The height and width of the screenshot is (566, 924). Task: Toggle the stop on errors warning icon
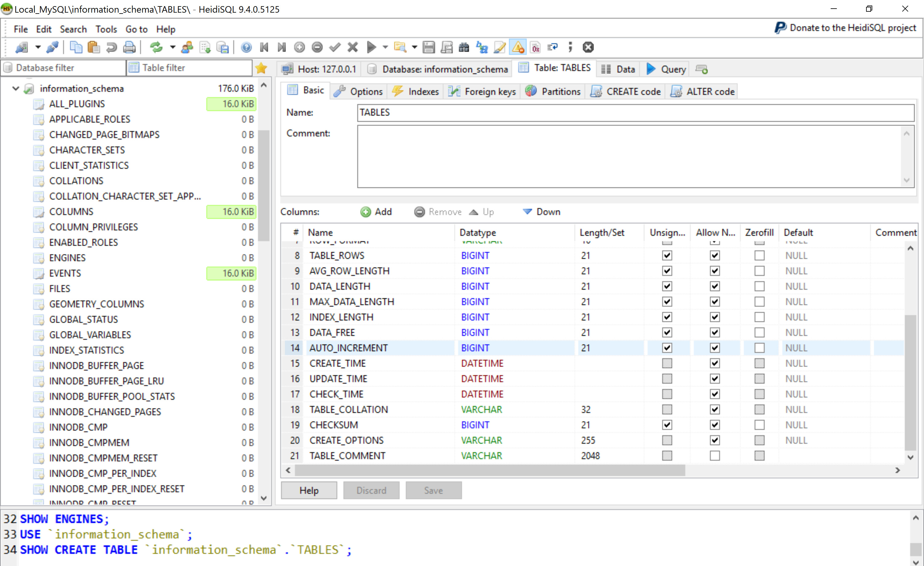point(518,47)
